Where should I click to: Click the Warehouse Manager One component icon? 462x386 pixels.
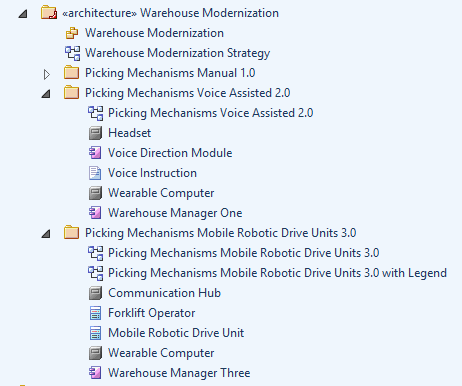[95, 213]
